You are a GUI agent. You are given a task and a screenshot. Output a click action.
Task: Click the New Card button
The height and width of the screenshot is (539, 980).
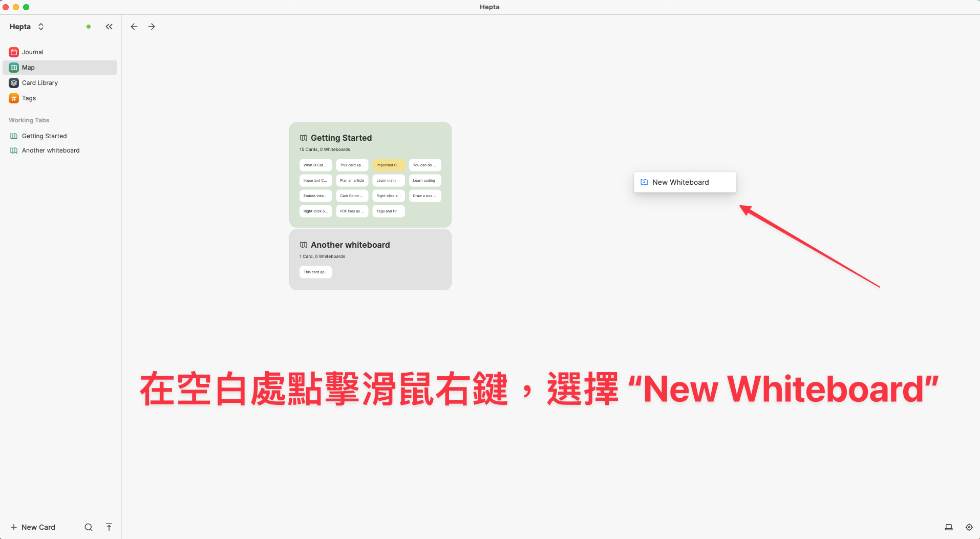pyautogui.click(x=33, y=527)
